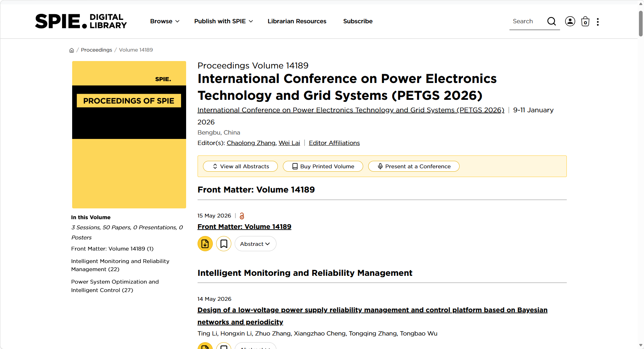Click the search magnifier icon
644x349 pixels.
pyautogui.click(x=552, y=21)
